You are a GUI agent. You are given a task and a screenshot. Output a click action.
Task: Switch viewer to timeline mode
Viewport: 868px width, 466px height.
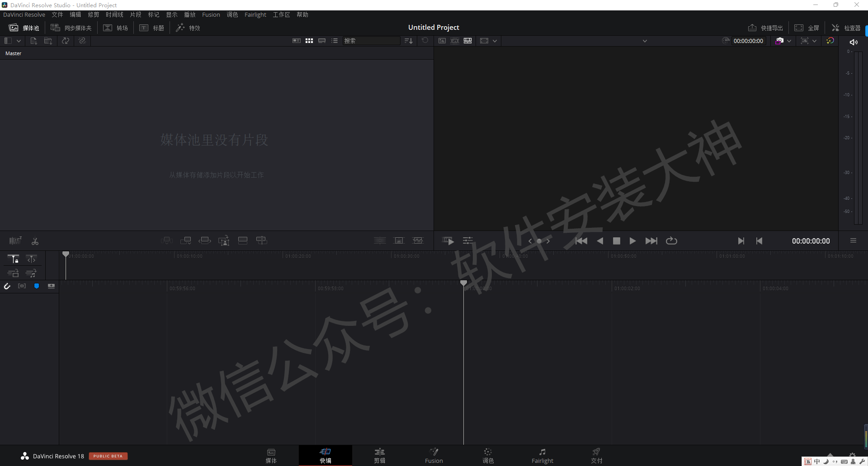[468, 41]
